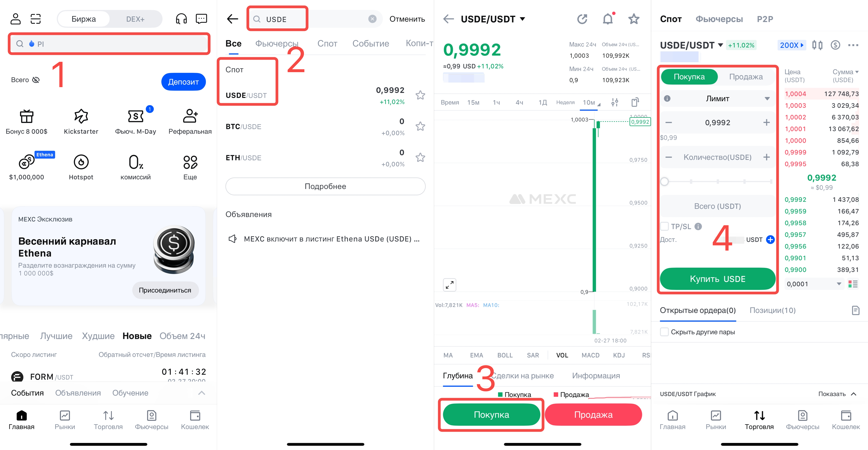Select the Позиции(10) tab
Screen dimensions: 868x450
point(772,310)
